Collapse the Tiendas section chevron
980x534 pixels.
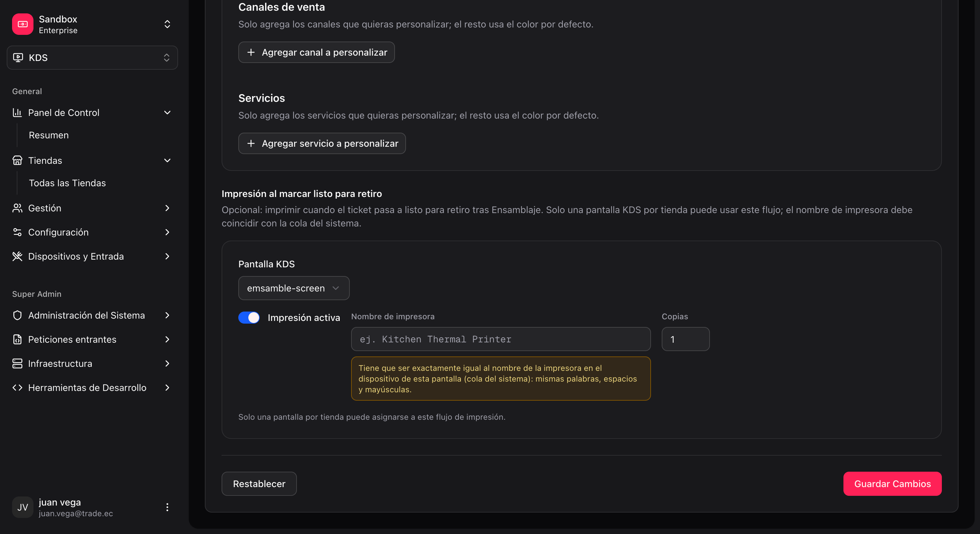(x=167, y=160)
